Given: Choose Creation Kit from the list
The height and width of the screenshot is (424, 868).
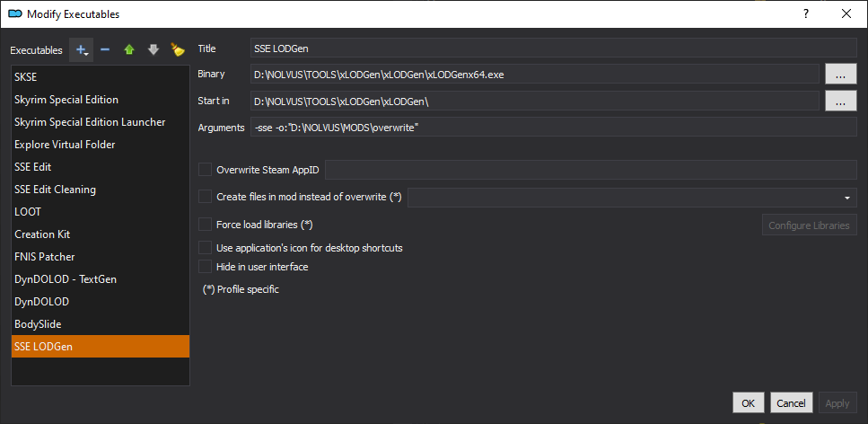Looking at the screenshot, I should [101, 234].
